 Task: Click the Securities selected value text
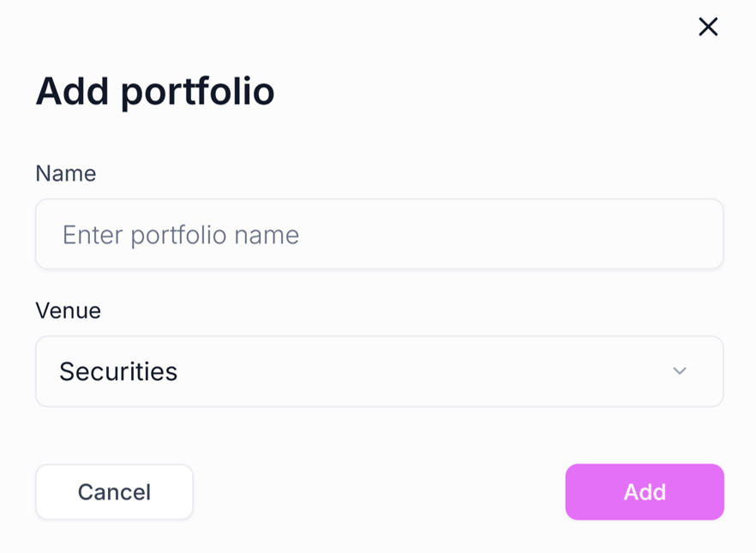tap(118, 371)
